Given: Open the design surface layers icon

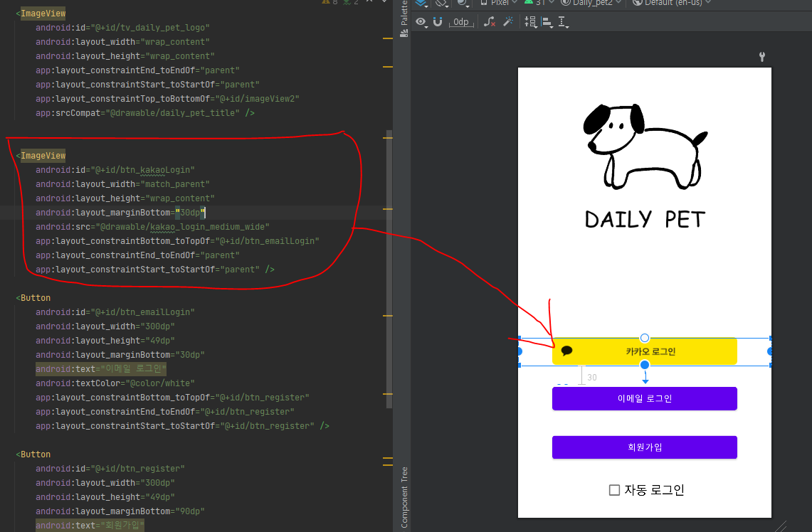Looking at the screenshot, I should pos(421,3).
